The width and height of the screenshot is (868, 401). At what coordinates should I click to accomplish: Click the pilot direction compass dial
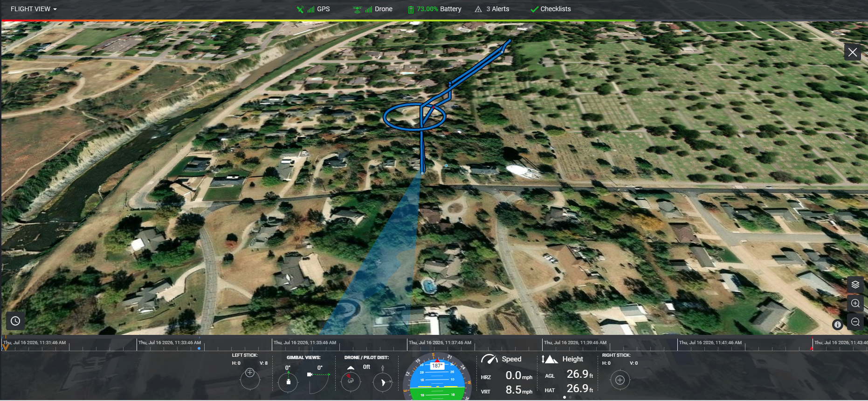[x=383, y=382]
